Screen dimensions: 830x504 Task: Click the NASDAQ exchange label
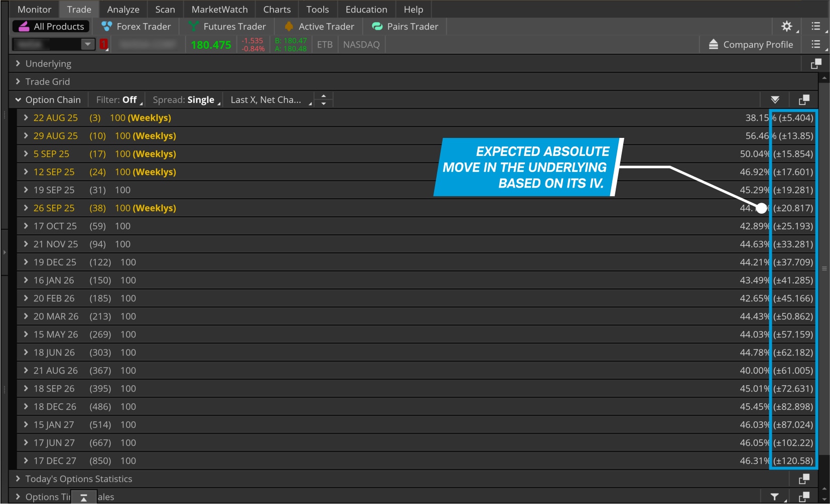pos(361,45)
